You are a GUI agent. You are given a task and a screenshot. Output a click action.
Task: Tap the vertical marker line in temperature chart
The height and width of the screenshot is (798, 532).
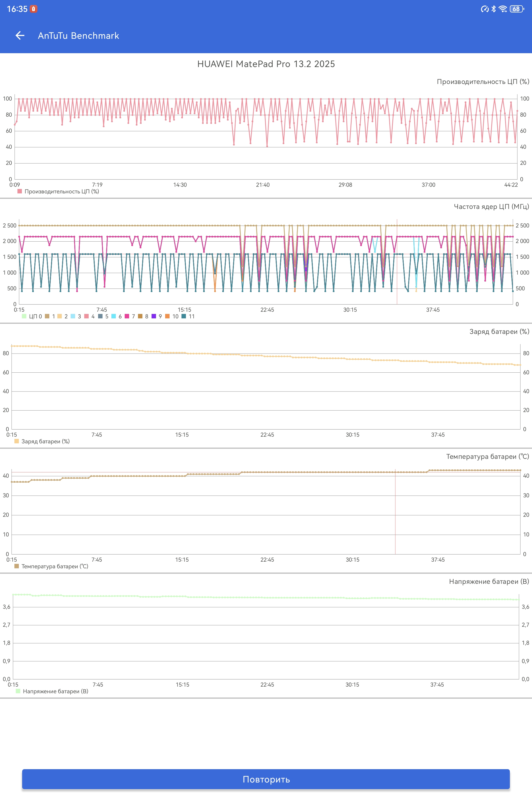pos(395,512)
